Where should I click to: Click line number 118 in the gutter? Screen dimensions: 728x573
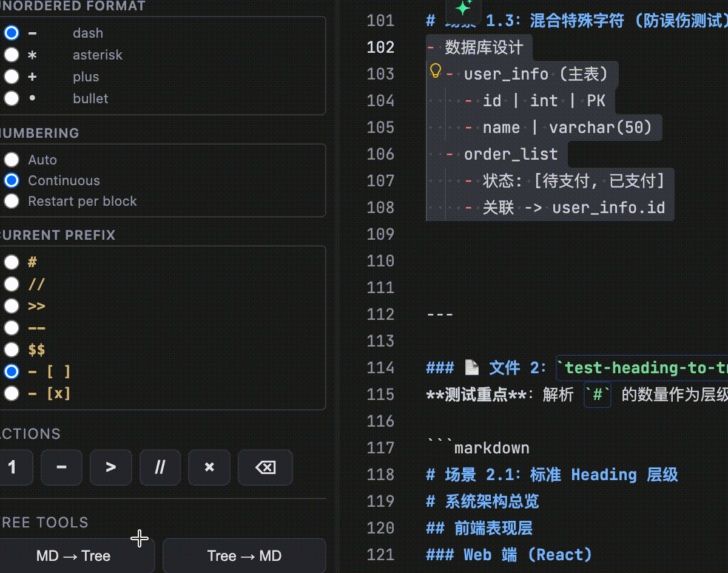(x=380, y=475)
